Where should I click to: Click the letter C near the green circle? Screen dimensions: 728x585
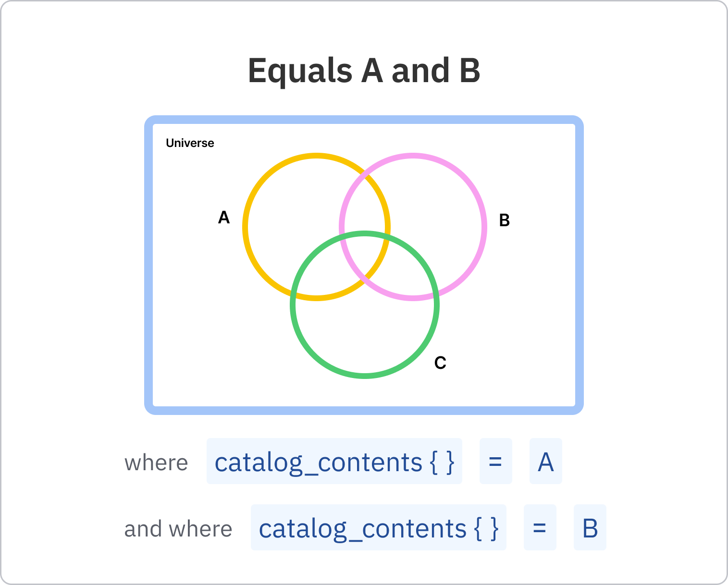coord(440,363)
